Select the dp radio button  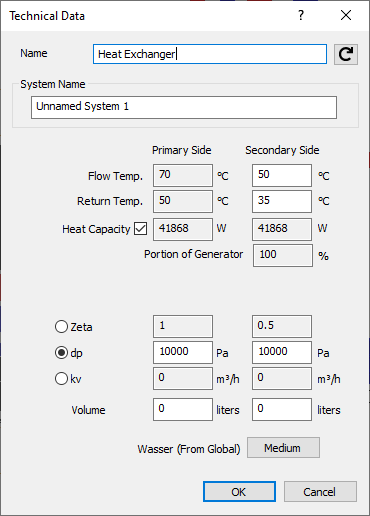click(x=61, y=353)
